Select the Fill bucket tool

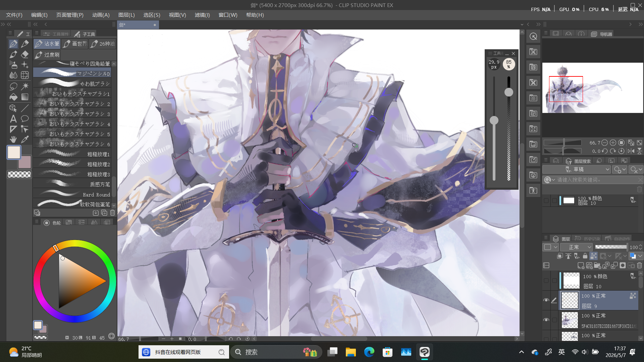[13, 97]
